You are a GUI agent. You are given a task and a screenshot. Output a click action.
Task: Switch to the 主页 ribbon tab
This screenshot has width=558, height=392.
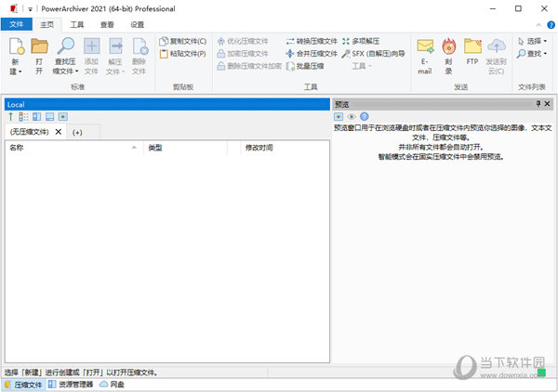(x=47, y=24)
